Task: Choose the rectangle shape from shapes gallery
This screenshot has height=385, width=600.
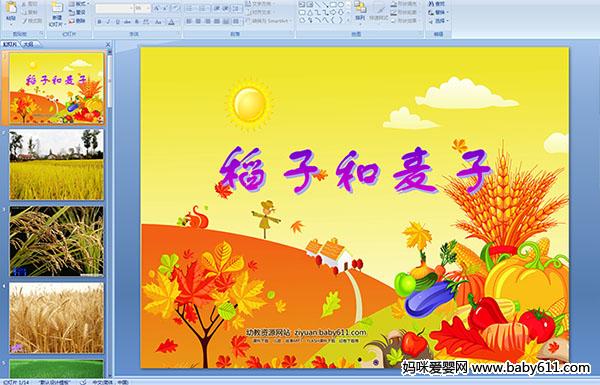Action: pos(333,4)
